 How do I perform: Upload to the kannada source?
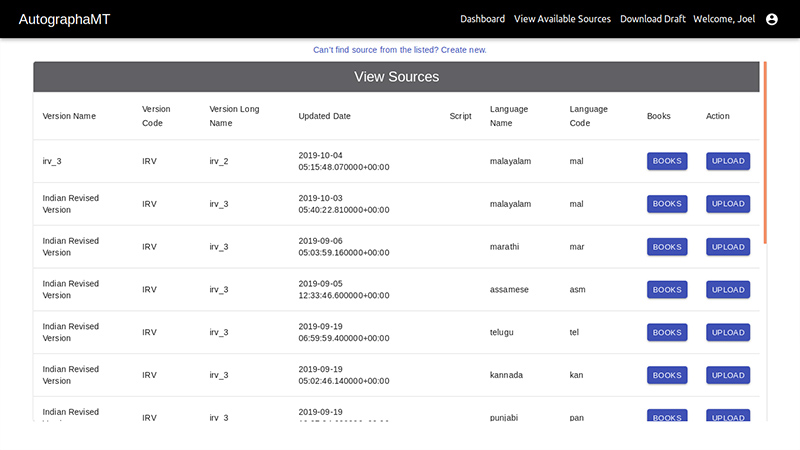click(728, 375)
